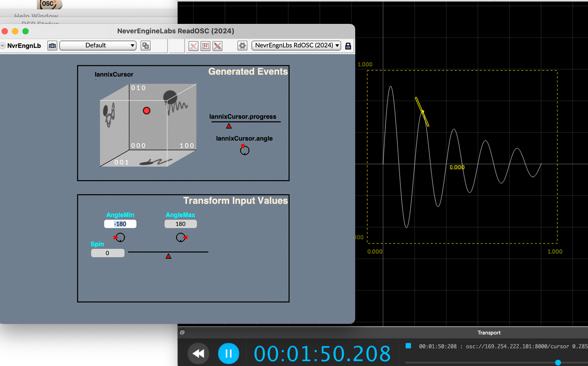Image resolution: width=588 pixels, height=366 pixels.
Task: Click the red dot in IannixCursor cube
Action: click(x=146, y=111)
